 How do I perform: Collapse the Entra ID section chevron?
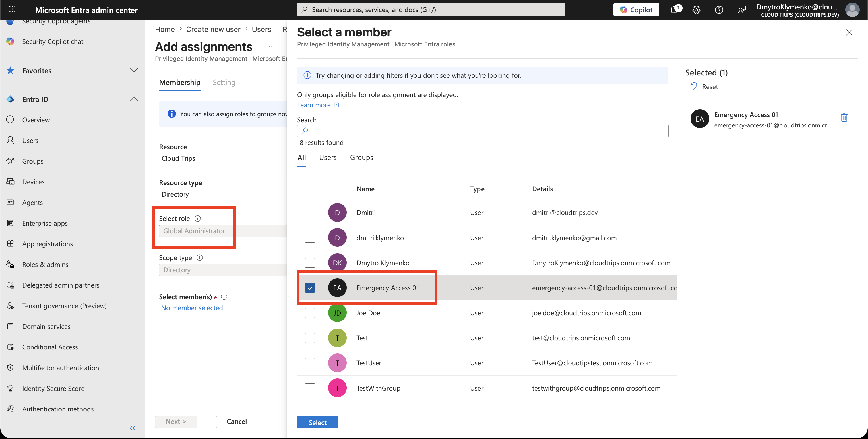click(x=134, y=99)
